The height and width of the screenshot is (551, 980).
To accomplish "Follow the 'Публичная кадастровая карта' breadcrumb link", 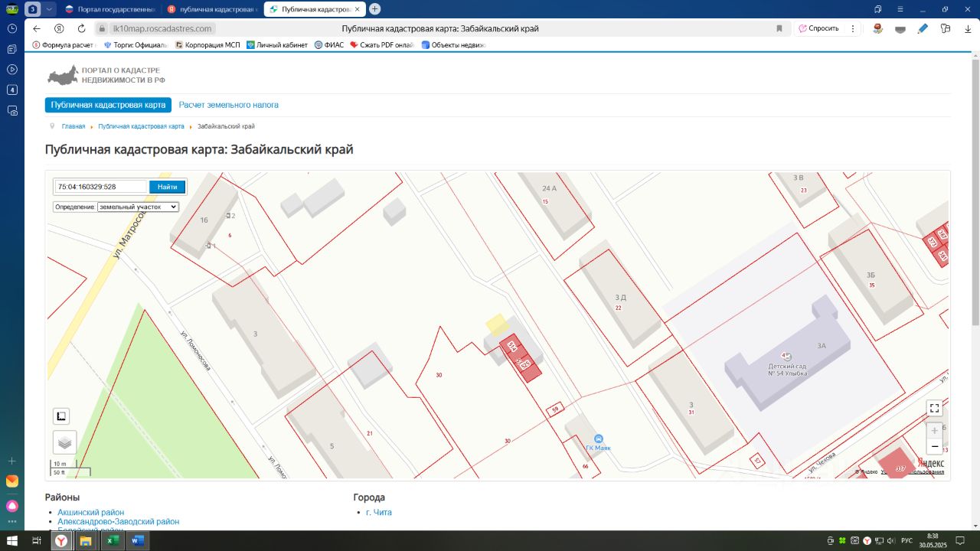I will (x=141, y=126).
